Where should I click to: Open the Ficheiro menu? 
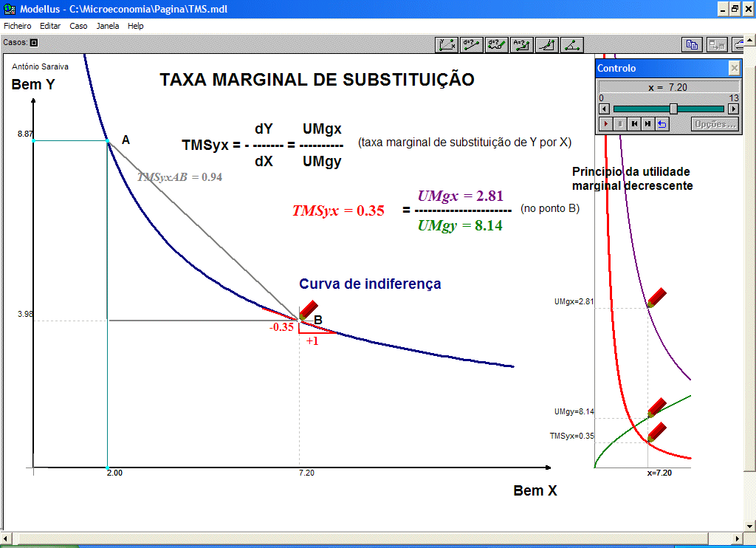click(x=18, y=26)
